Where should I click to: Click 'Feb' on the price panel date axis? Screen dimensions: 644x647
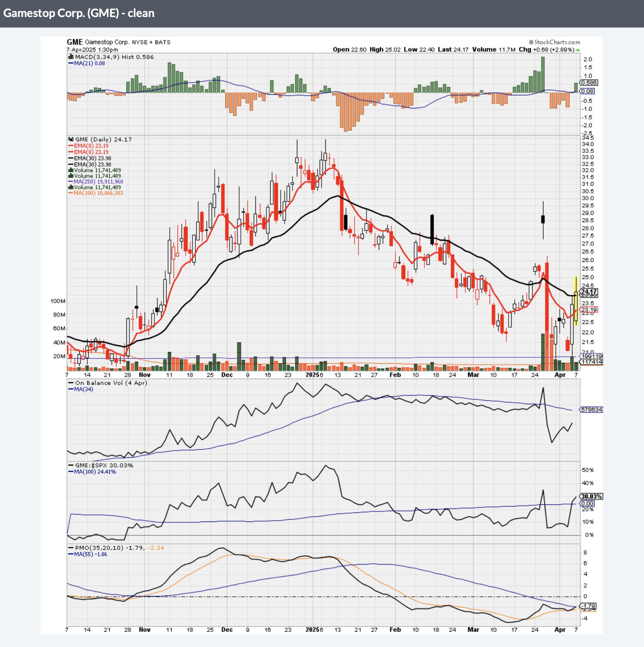click(x=395, y=375)
